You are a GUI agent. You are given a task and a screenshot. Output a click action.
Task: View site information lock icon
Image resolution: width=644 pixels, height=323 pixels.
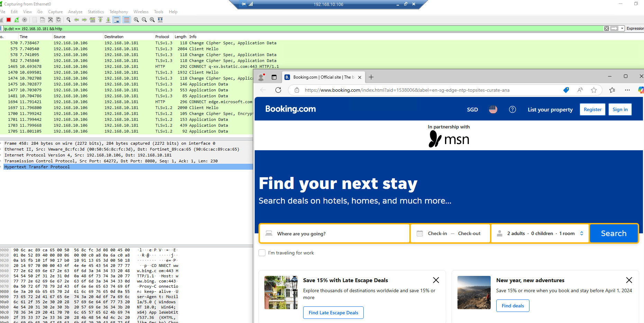(x=297, y=90)
